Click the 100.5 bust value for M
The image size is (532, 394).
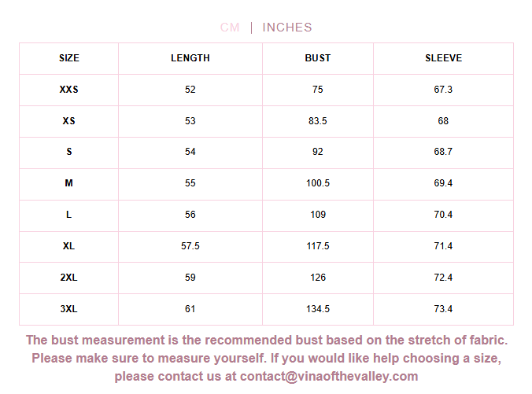coord(318,183)
